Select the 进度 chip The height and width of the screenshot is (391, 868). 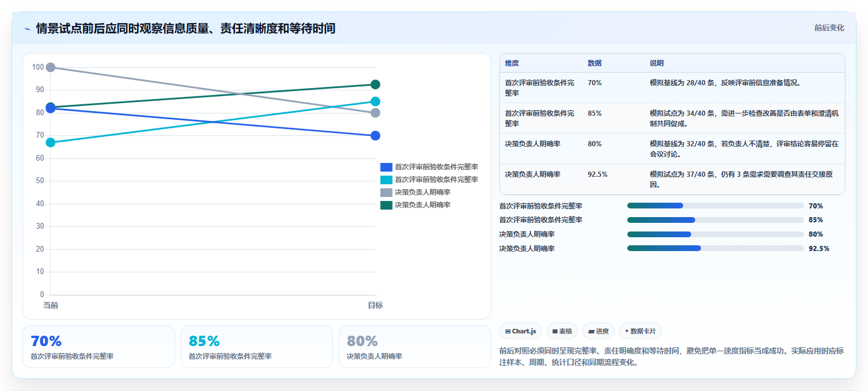(598, 331)
